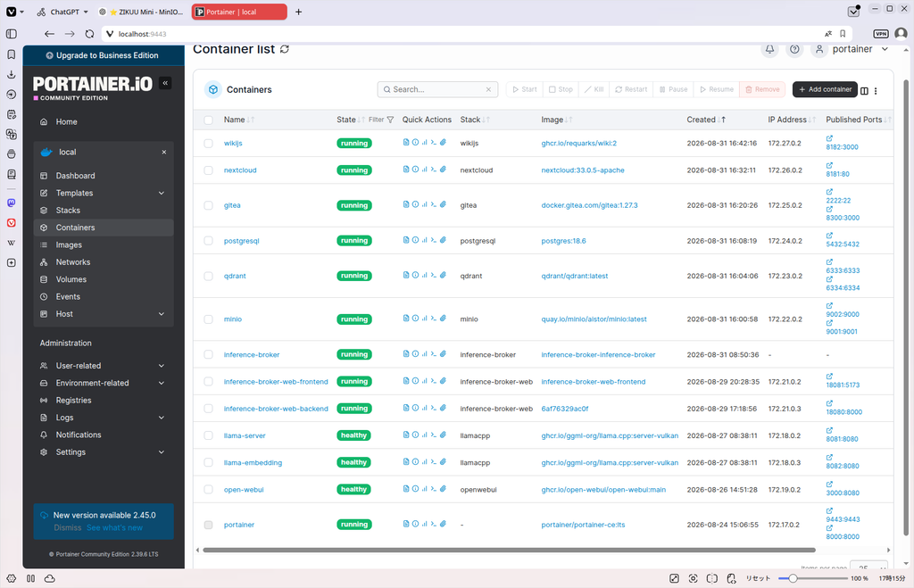914x588 pixels.
Task: Check the wikijs container row
Action: (x=208, y=144)
